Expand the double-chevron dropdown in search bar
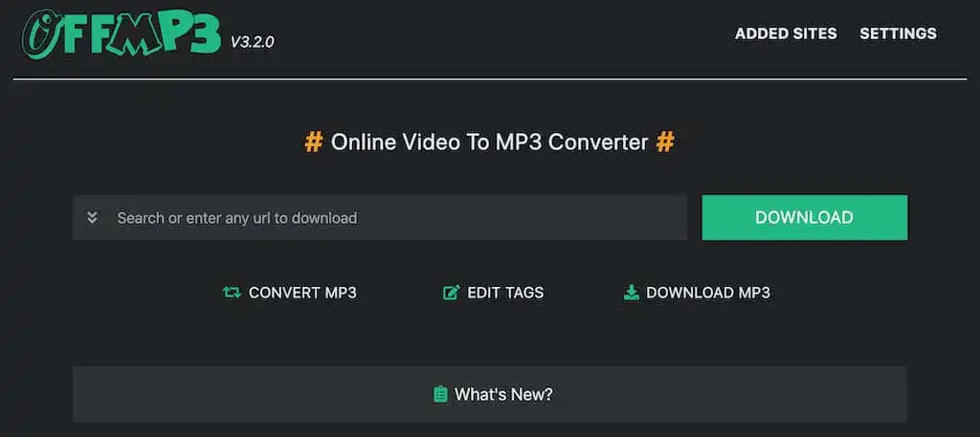The width and height of the screenshot is (980, 437). pos(93,218)
